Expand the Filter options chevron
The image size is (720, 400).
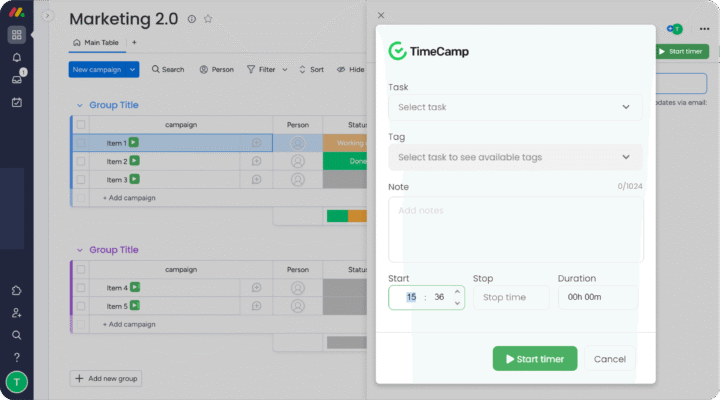click(x=285, y=70)
